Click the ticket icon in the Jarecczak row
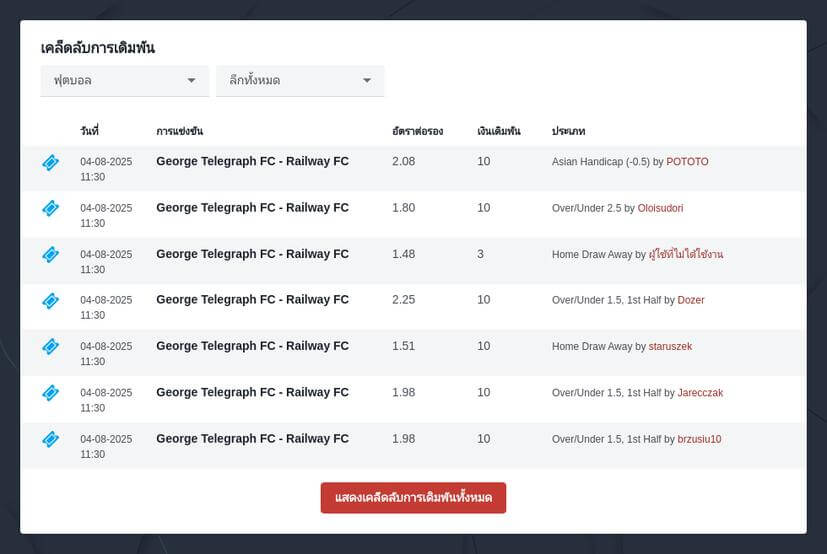This screenshot has width=827, height=554. (50, 393)
